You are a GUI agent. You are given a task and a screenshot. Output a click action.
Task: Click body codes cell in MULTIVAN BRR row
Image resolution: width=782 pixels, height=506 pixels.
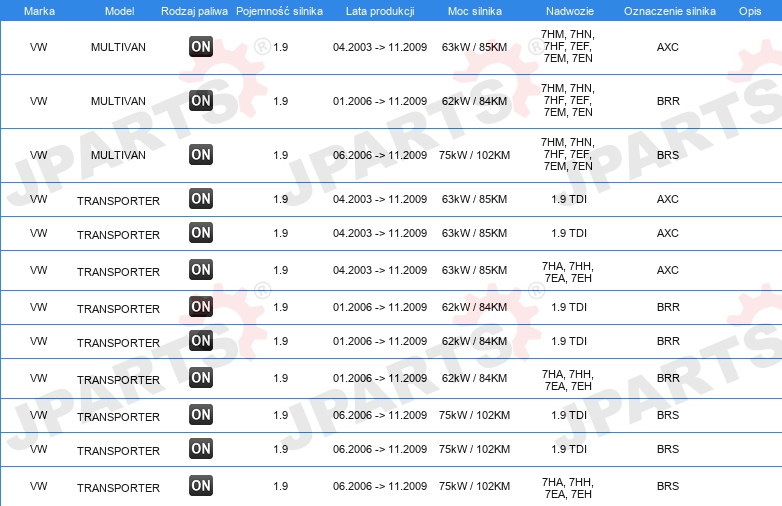(x=568, y=100)
